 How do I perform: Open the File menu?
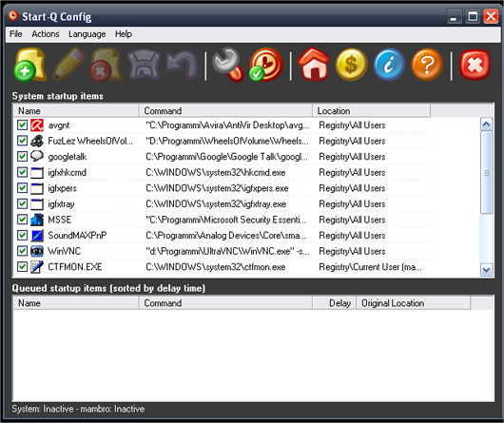click(x=16, y=33)
